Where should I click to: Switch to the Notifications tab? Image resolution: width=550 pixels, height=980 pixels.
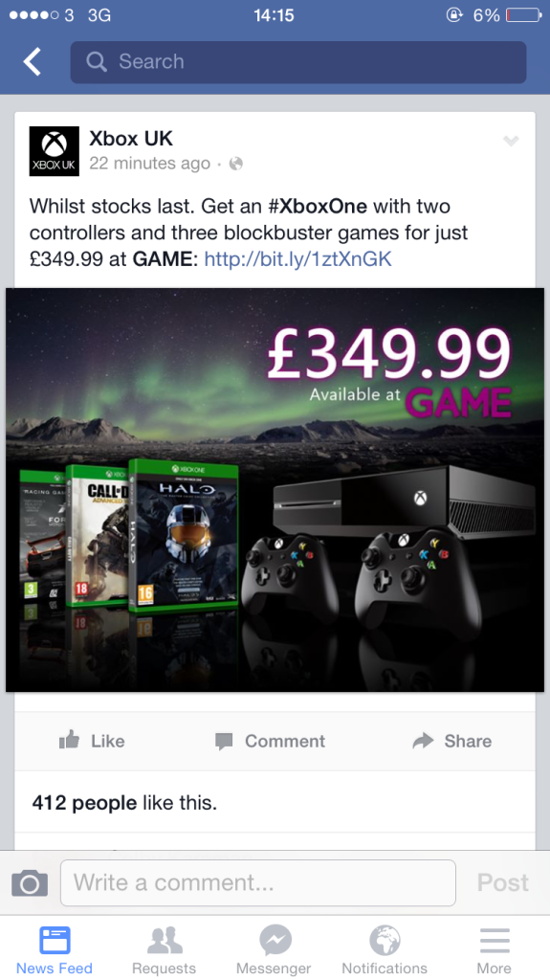385,948
